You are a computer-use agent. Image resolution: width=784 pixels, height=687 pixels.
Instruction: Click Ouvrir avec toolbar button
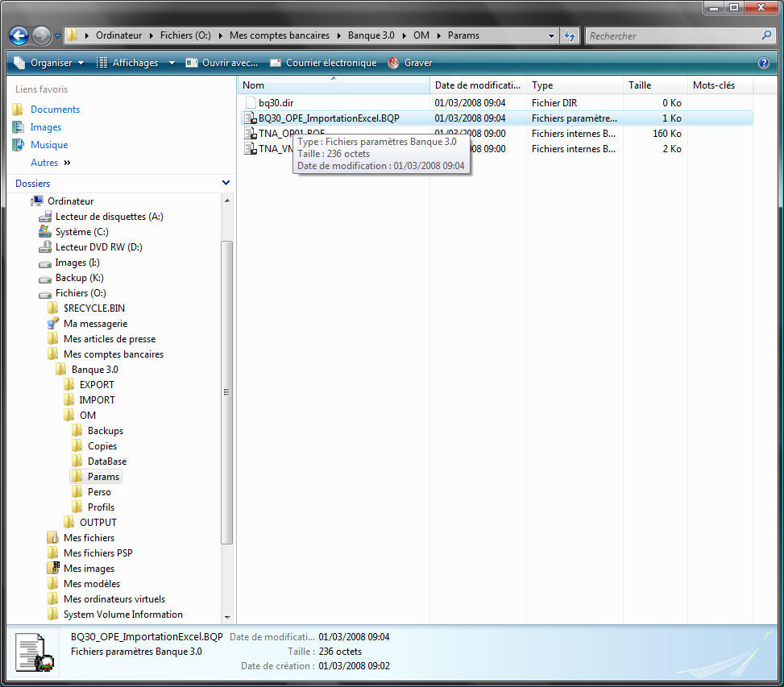tap(222, 63)
